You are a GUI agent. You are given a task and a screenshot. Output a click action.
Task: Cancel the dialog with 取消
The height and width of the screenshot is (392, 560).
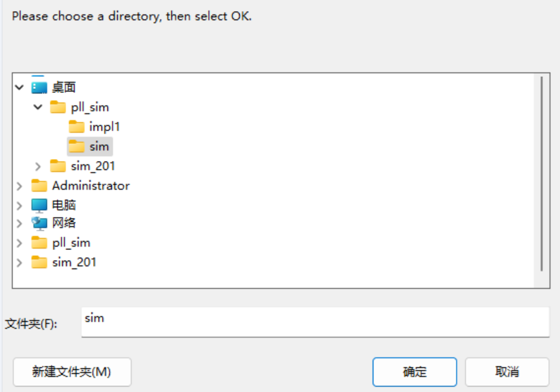point(507,372)
